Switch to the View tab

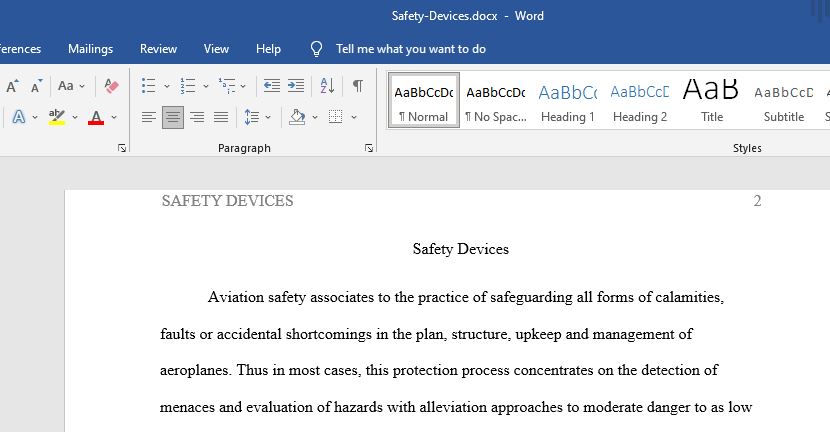click(x=216, y=49)
